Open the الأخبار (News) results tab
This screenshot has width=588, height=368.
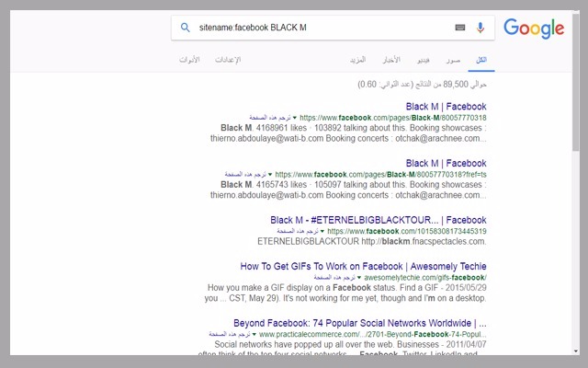point(391,60)
